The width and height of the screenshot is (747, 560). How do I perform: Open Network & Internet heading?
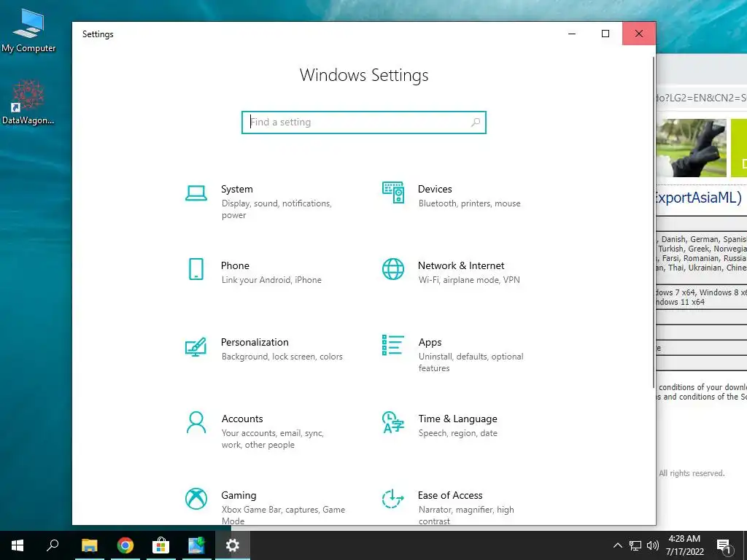(461, 265)
